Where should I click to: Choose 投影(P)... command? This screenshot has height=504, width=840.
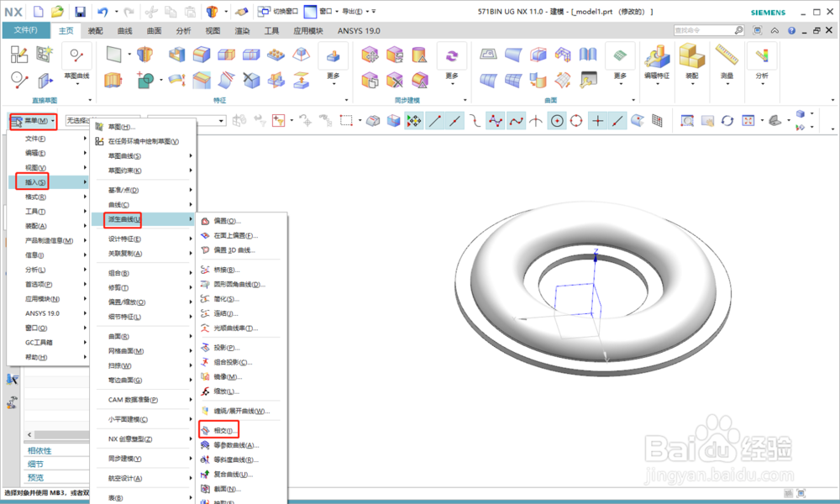click(x=242, y=348)
